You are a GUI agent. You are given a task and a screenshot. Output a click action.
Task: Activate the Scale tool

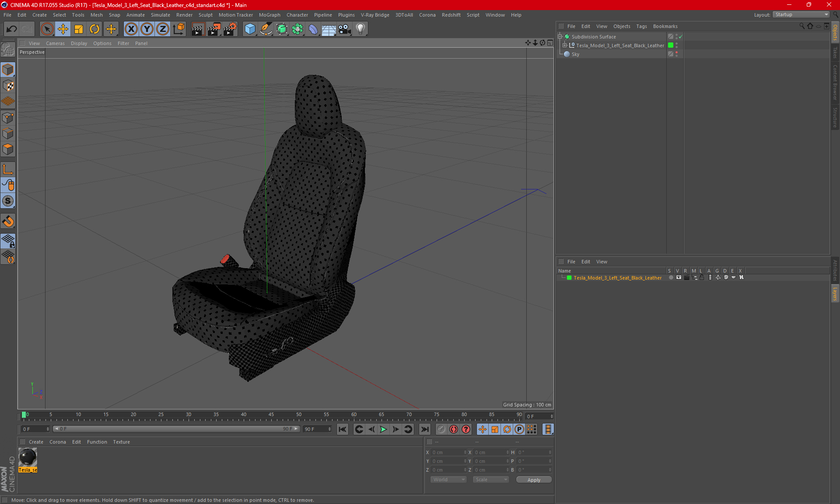(79, 29)
